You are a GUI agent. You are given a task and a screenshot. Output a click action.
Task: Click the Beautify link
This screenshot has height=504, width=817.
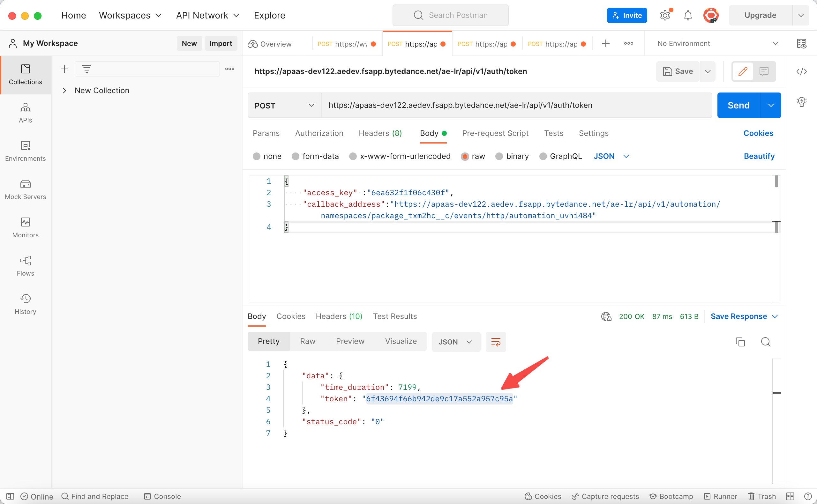pos(759,156)
